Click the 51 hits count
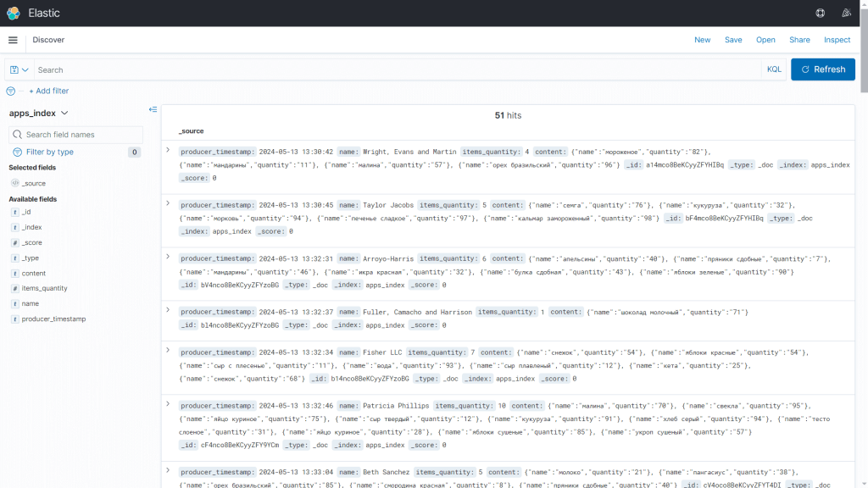This screenshot has width=868, height=488. [508, 115]
